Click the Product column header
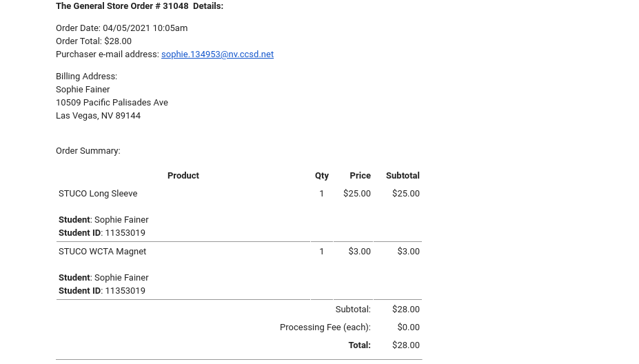This screenshot has width=639, height=364. [183, 176]
